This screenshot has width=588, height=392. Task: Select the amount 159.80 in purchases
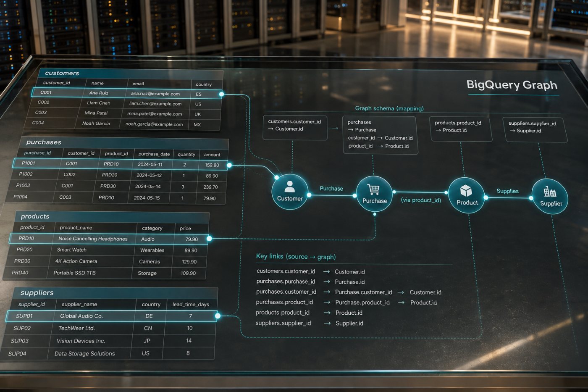tap(212, 165)
